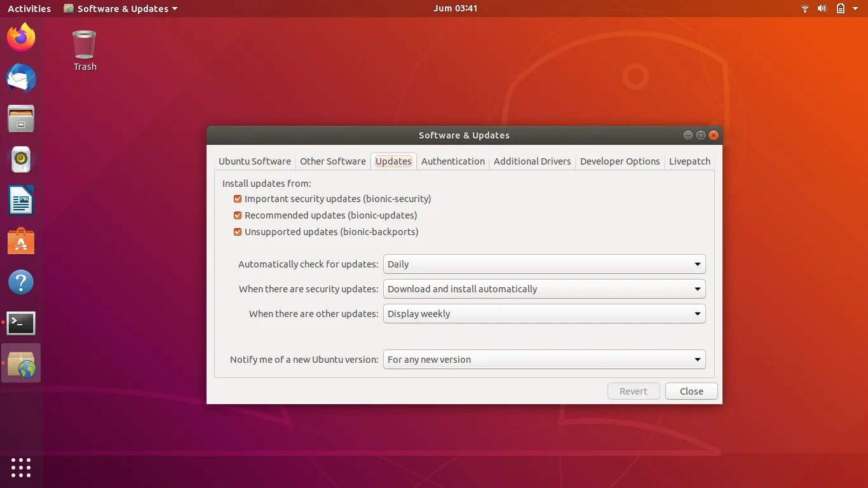Image resolution: width=868 pixels, height=488 pixels.
Task: Switch to Livepatch tab
Action: (x=689, y=161)
